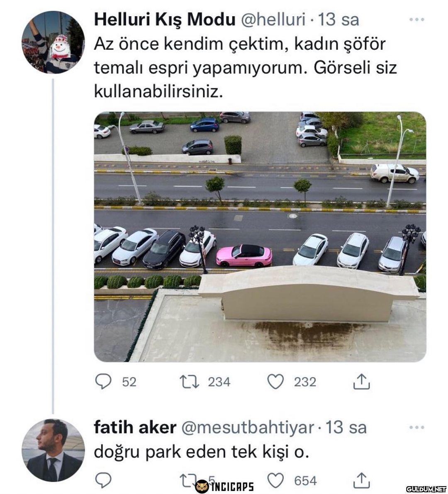
Task: Open fatih aker reply's 13 sa timestamp
Action: point(346,428)
